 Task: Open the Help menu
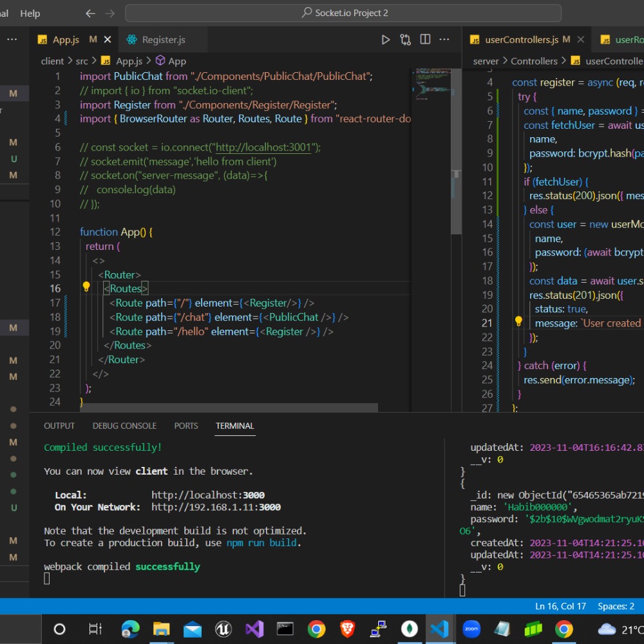click(30, 13)
